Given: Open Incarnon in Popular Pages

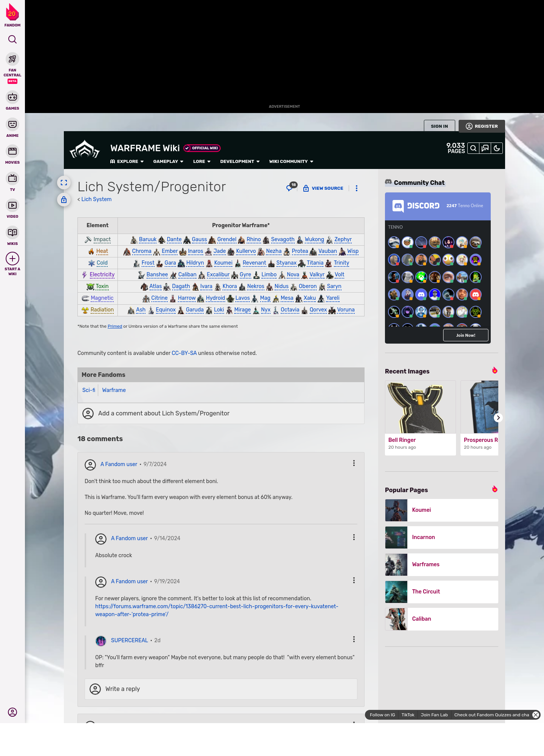Looking at the screenshot, I should pos(442,538).
